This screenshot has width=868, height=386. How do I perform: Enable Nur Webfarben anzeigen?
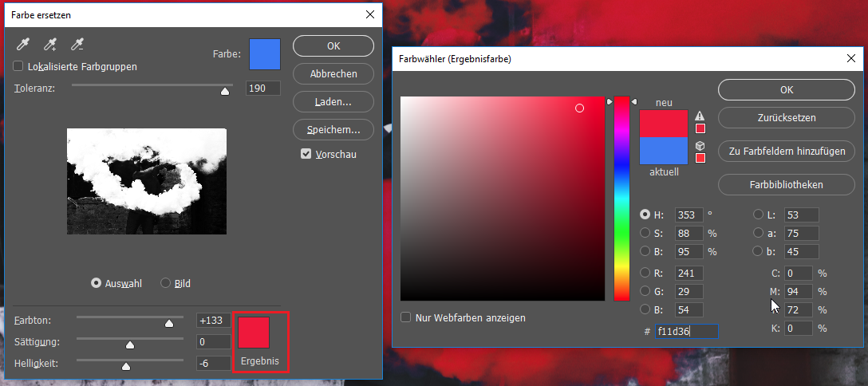point(406,317)
